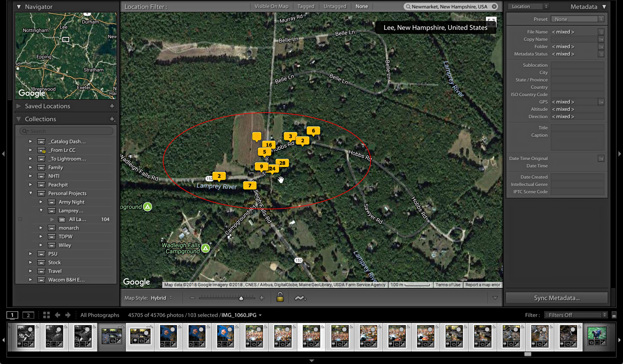The height and width of the screenshot is (364, 623).
Task: Check the box beside the All La... collection
Action: click(20, 219)
